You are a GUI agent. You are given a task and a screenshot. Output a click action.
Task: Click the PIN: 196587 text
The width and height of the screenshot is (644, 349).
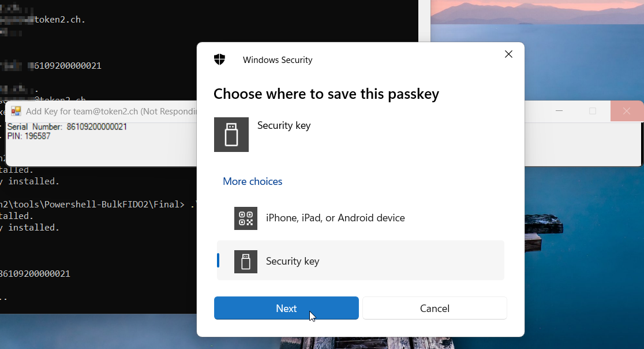click(x=29, y=136)
